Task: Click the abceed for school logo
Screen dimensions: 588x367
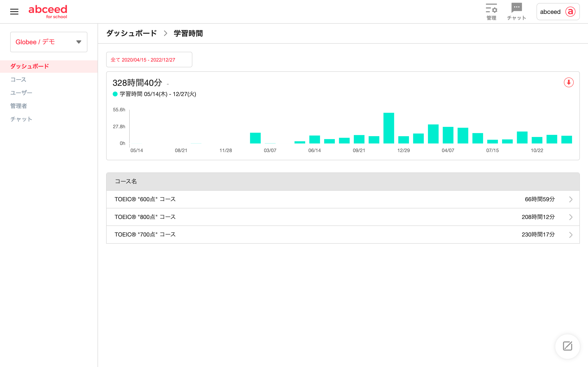Action: 48,11
